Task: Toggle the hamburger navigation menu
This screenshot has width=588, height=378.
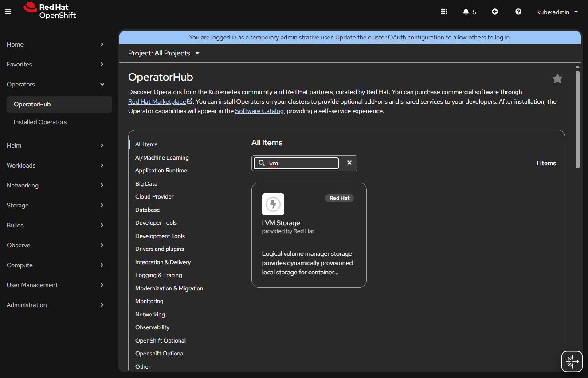Action: 8,12
